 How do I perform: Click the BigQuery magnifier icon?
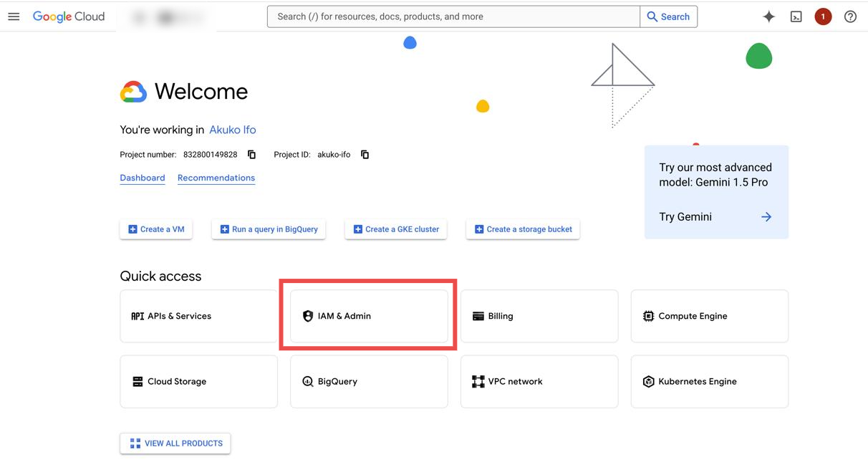pos(307,381)
